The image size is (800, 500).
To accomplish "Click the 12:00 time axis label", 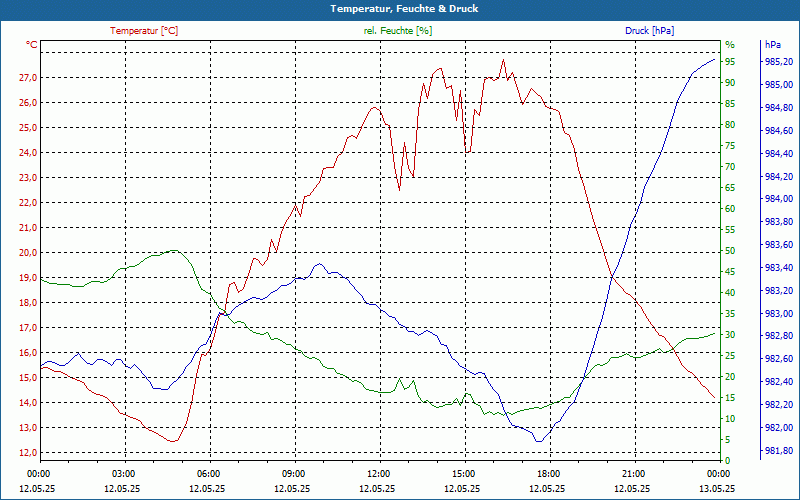I will 378,473.
